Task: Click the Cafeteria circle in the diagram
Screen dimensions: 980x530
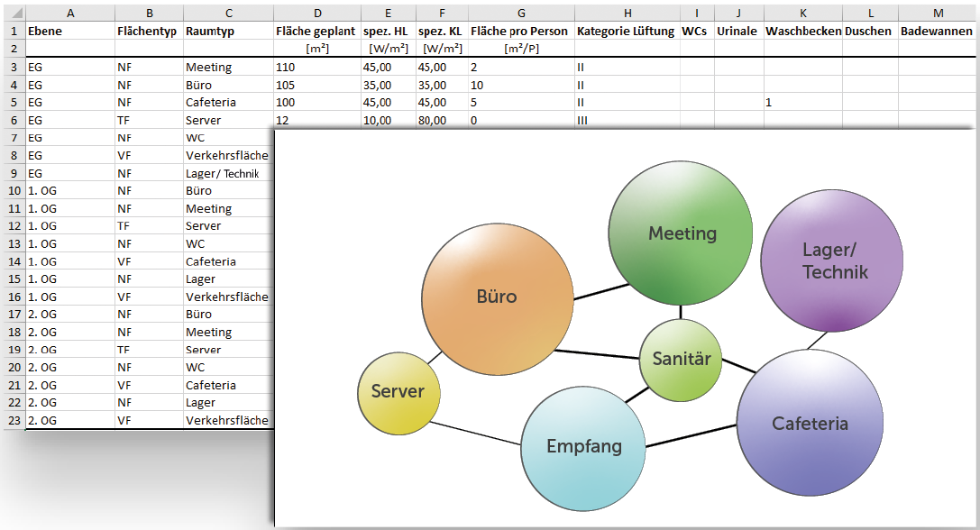Action: 809,424
